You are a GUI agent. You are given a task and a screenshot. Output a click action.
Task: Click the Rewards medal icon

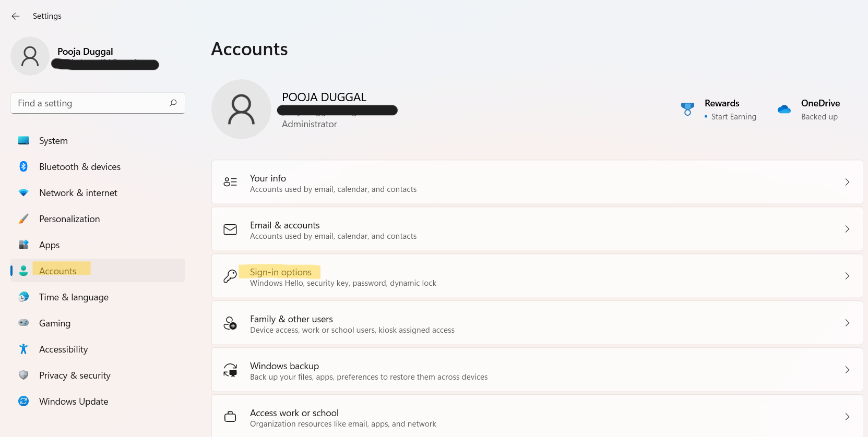(x=687, y=109)
